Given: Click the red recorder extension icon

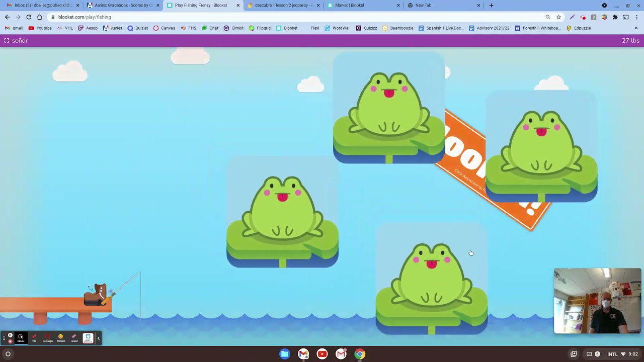Looking at the screenshot, I should (x=583, y=17).
